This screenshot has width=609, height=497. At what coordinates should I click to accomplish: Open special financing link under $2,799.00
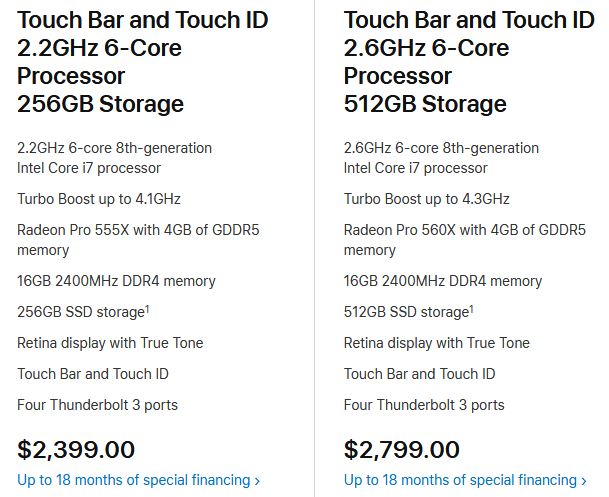pyautogui.click(x=465, y=480)
